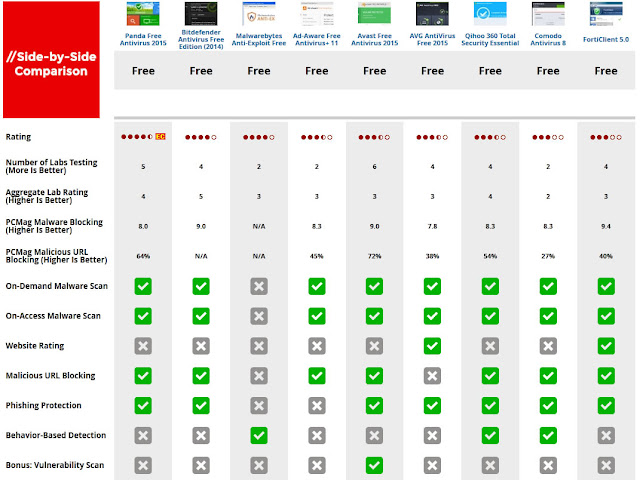Open the Ad-Aware Free Antivirus+ 11 thumbnail

[x=317, y=14]
